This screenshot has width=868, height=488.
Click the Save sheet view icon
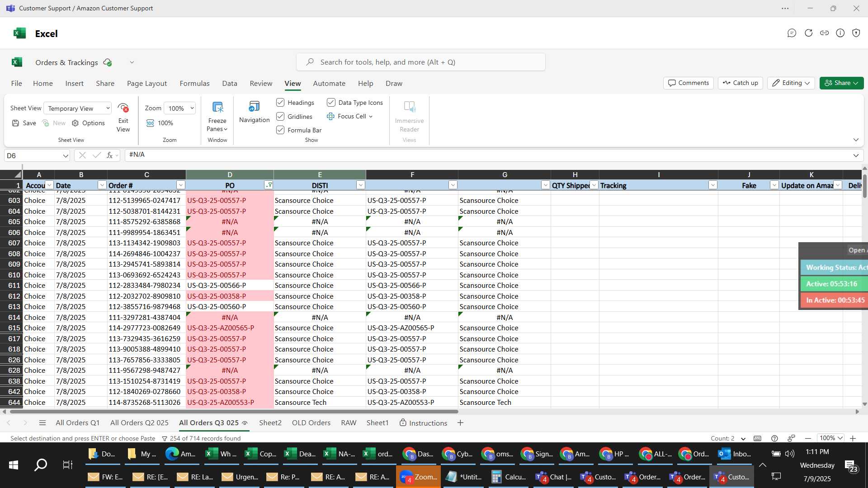coord(15,123)
